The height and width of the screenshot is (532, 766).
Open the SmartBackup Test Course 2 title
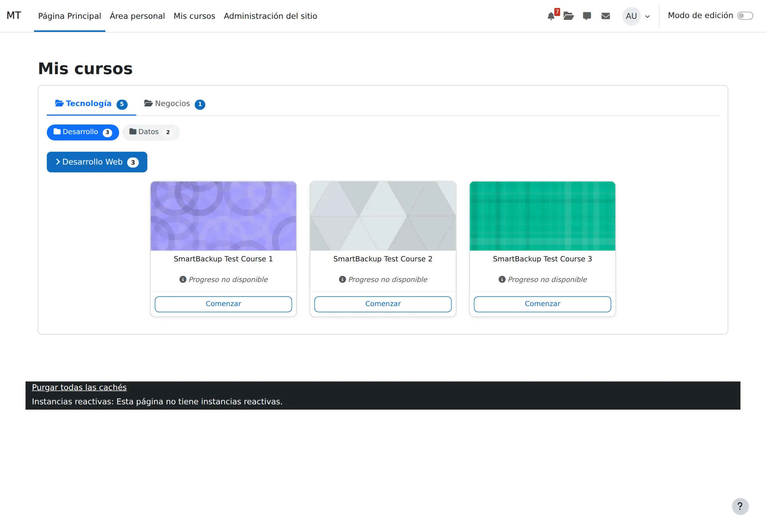pos(383,259)
